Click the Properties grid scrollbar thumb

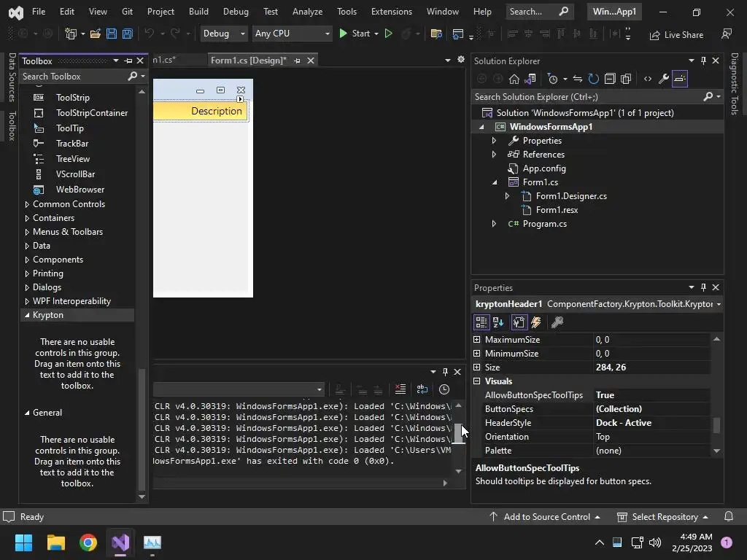716,425
